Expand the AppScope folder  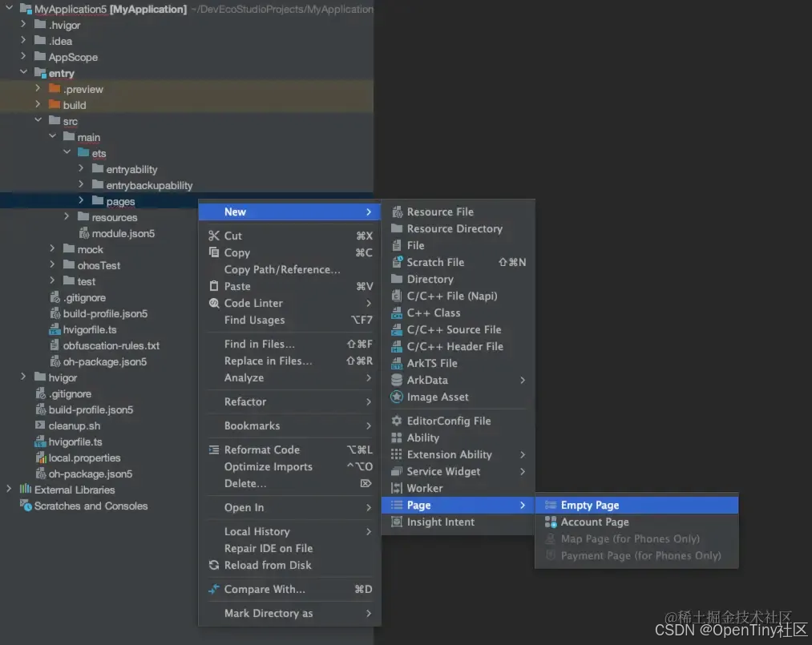23,56
